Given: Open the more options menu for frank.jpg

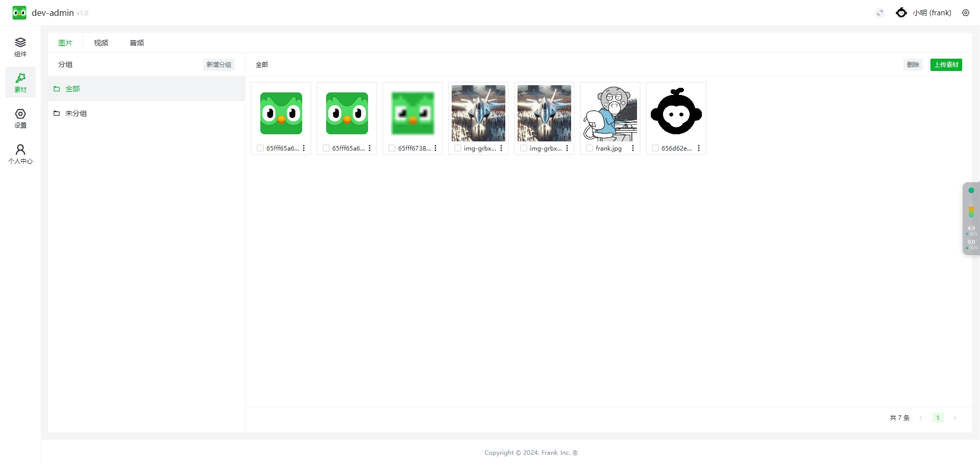Looking at the screenshot, I should [x=633, y=148].
